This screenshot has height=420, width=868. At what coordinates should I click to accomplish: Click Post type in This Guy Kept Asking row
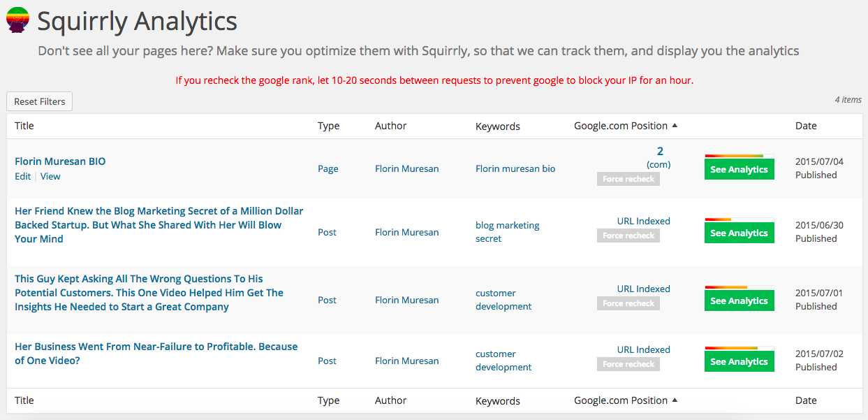328,300
